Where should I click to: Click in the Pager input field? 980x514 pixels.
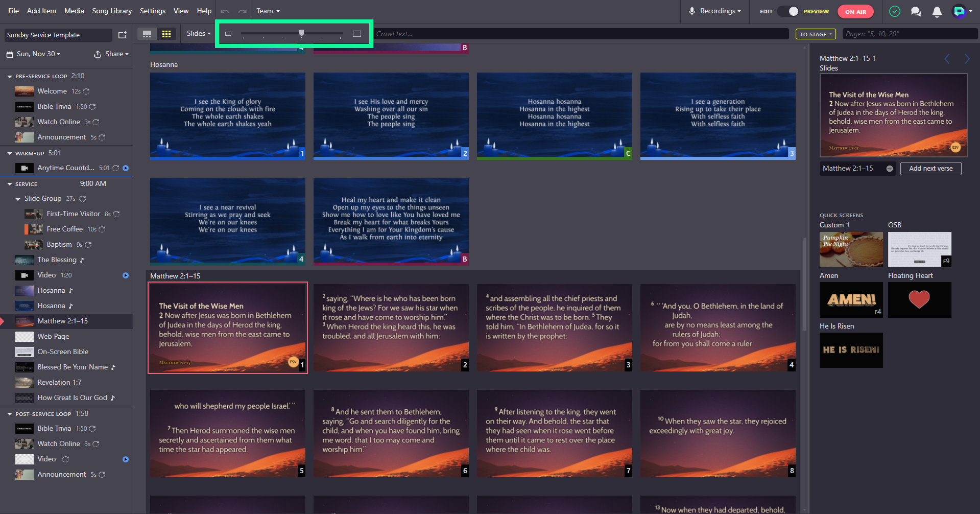point(909,34)
